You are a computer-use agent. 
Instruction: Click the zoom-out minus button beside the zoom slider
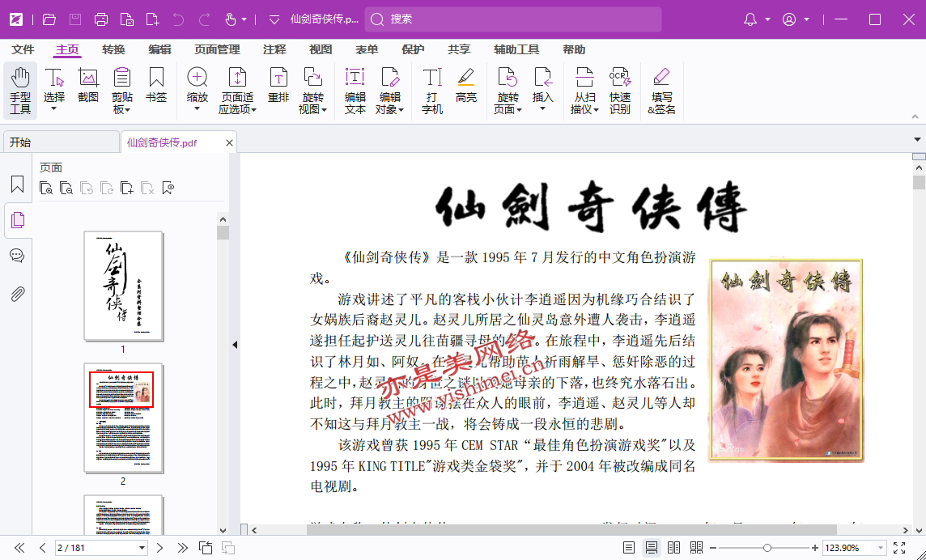click(x=713, y=548)
